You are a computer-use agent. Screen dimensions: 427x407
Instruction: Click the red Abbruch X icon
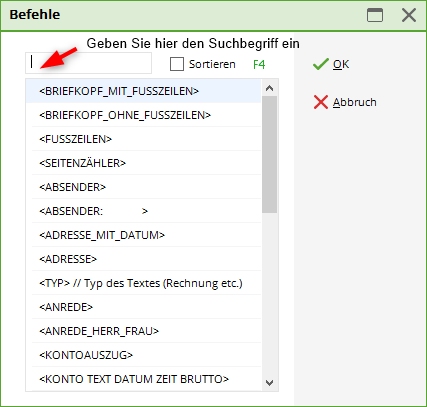pyautogui.click(x=321, y=102)
